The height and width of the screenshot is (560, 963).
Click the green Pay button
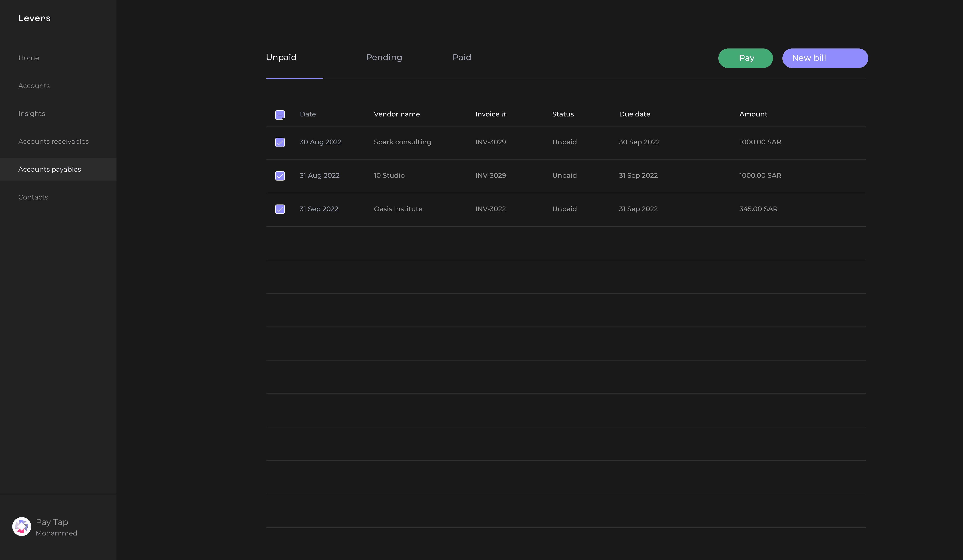pyautogui.click(x=745, y=58)
